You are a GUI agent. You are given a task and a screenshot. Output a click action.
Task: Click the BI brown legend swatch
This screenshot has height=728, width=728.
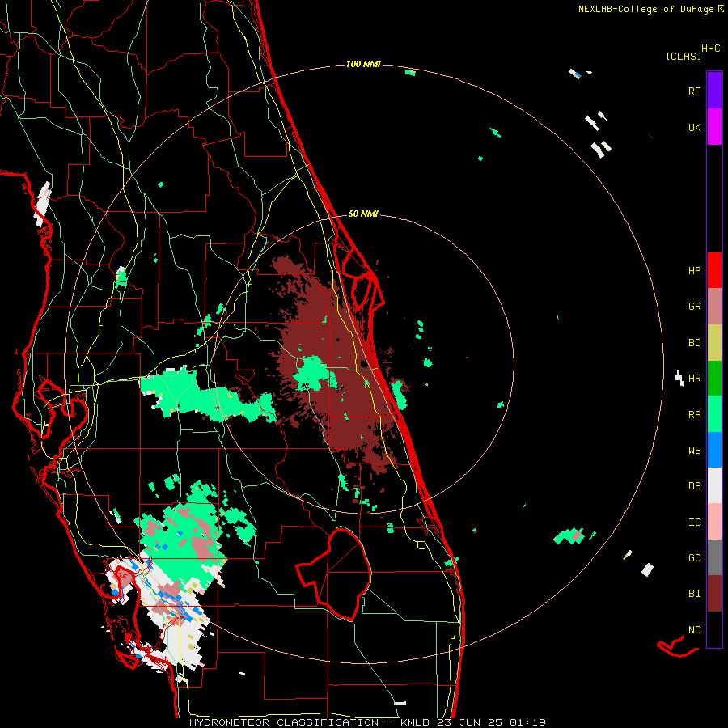(714, 594)
